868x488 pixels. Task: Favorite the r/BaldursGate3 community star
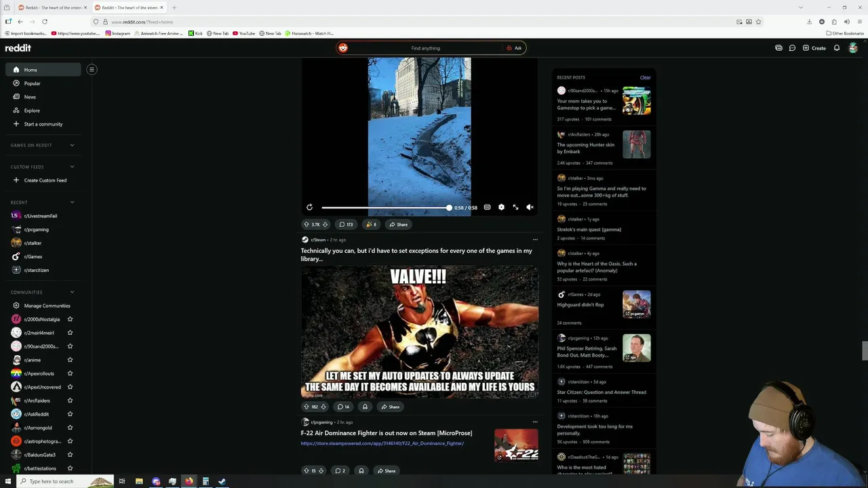coord(70,455)
